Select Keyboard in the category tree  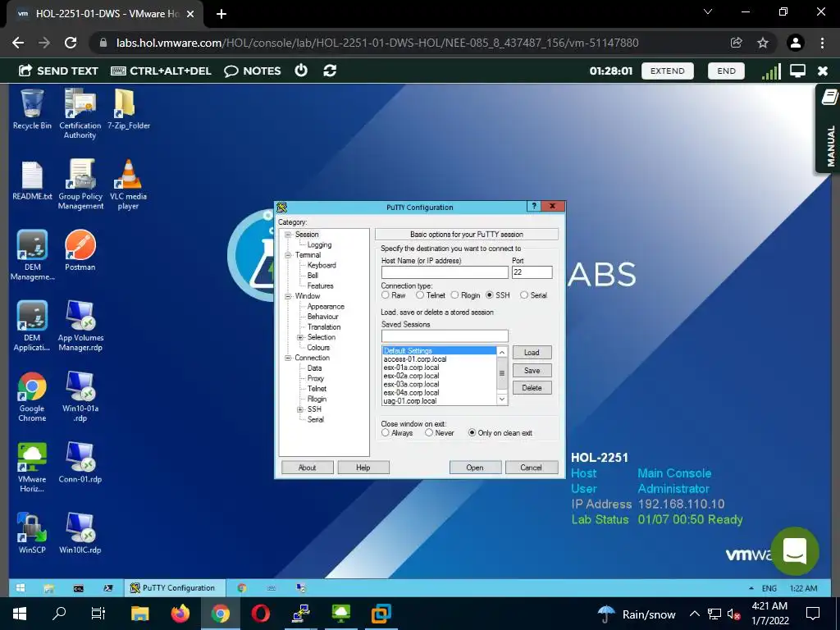click(322, 265)
